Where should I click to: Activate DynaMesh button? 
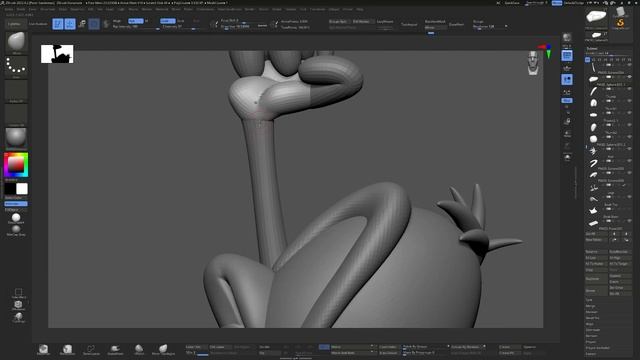coord(456,24)
